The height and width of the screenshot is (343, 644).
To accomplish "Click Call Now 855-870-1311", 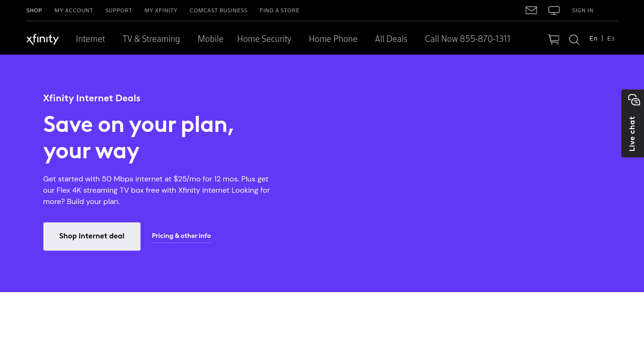I will pyautogui.click(x=467, y=39).
